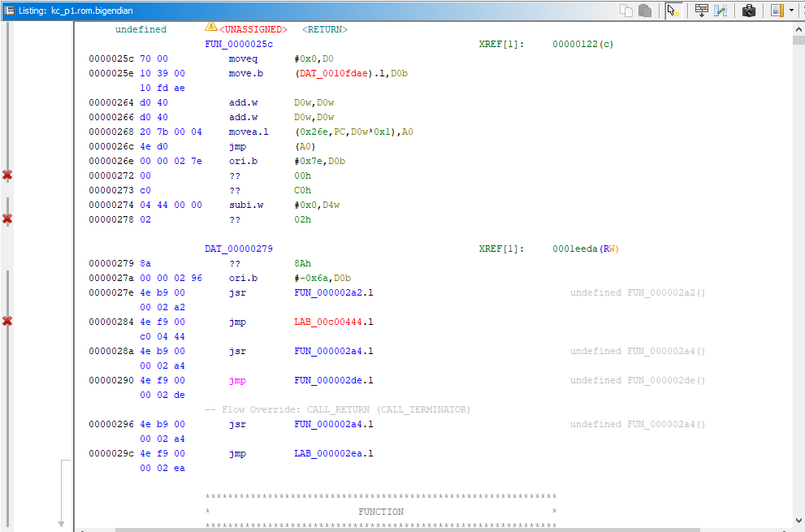The height and width of the screenshot is (532, 805).
Task: Click bytes 20 7b 00 04
Action: [x=171, y=132]
